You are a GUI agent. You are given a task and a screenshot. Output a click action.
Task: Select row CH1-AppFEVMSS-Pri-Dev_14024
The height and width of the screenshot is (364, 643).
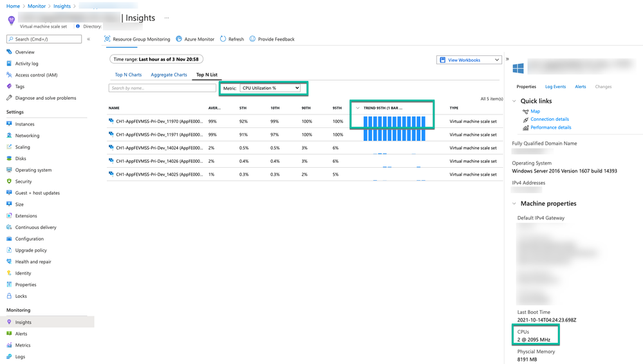tap(304, 147)
